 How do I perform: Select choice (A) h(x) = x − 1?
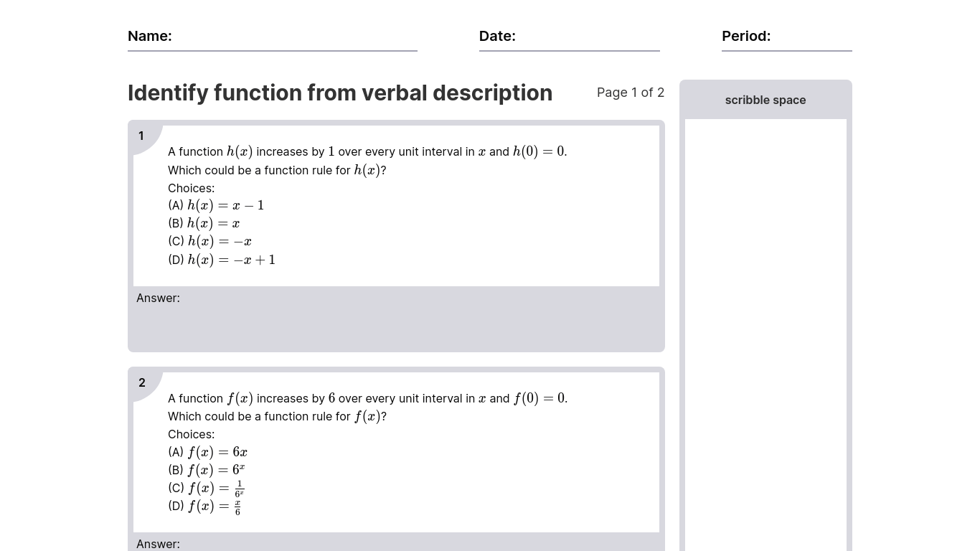216,205
